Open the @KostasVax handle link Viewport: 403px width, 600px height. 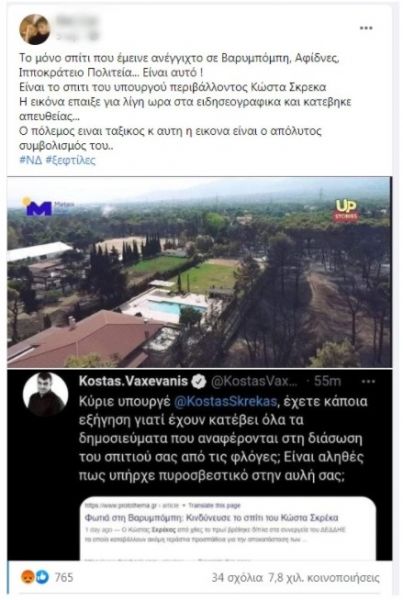click(x=254, y=381)
